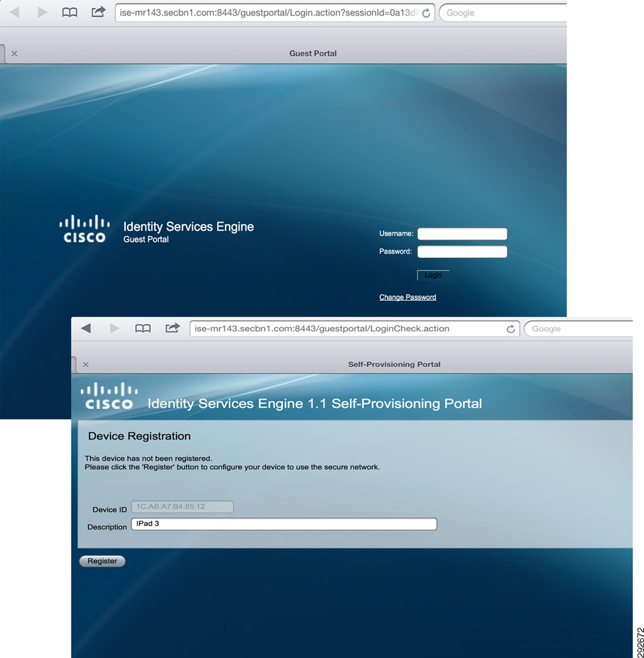Screen dimensions: 644x658
Task: Click the Device Registration heading
Action: pos(139,436)
